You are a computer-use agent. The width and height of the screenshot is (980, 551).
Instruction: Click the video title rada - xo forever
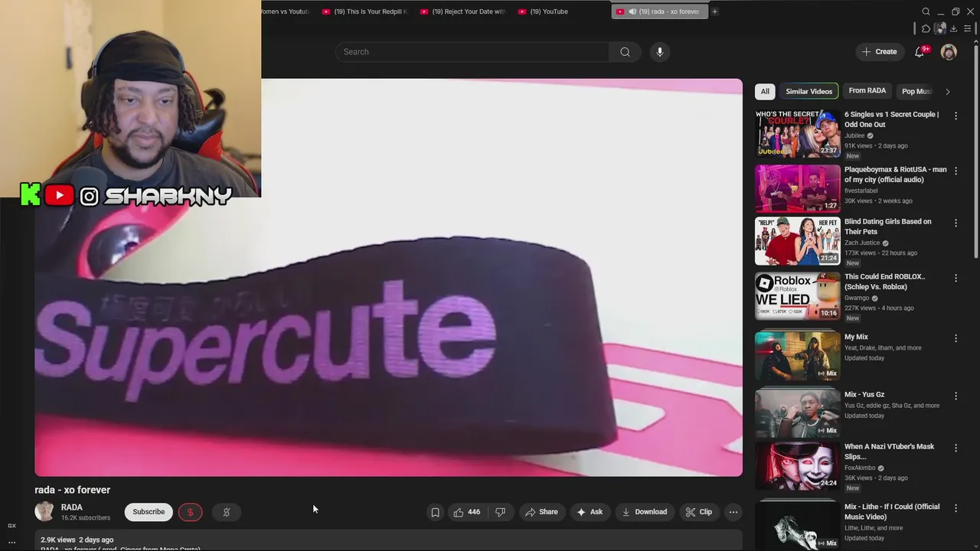point(73,490)
